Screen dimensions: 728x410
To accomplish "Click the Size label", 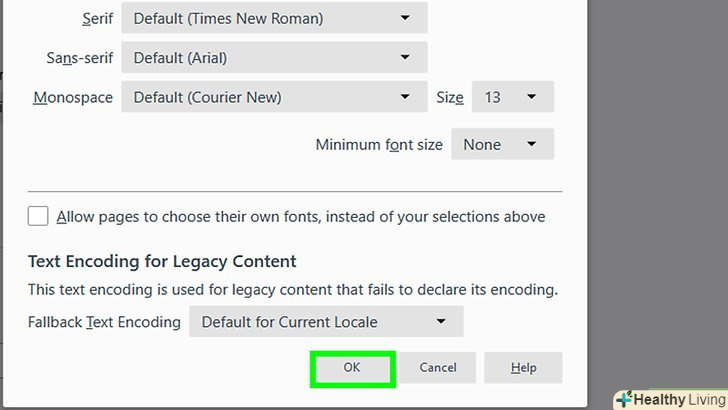I will tap(450, 97).
